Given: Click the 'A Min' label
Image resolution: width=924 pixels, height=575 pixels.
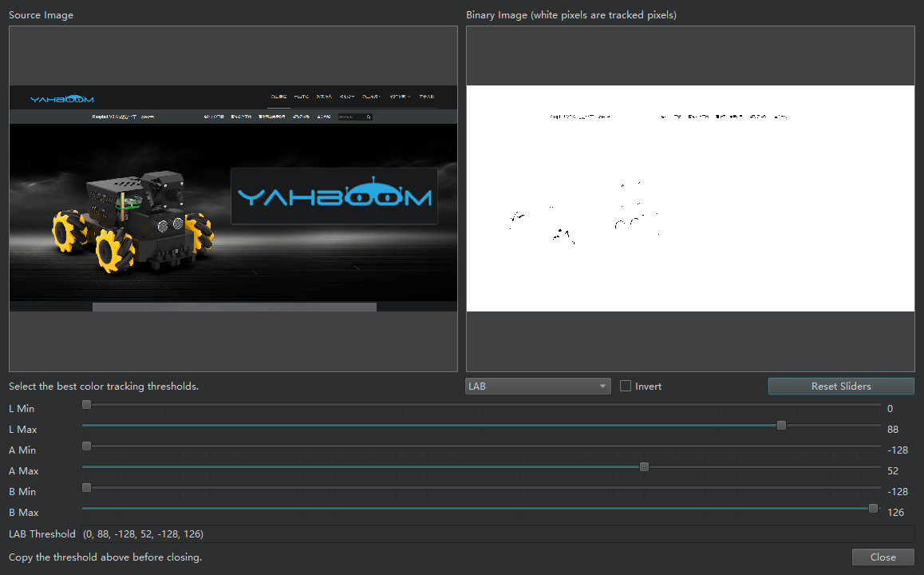Looking at the screenshot, I should [22, 450].
